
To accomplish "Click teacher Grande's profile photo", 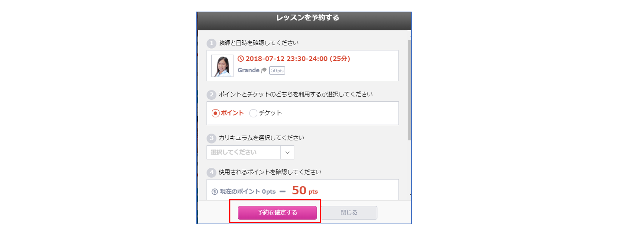I will pyautogui.click(x=222, y=66).
